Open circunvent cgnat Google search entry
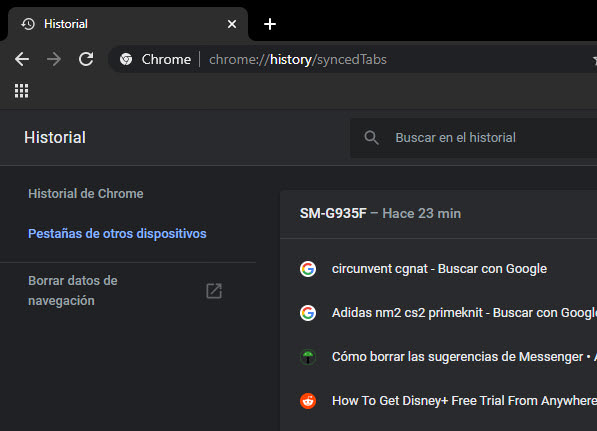 [x=439, y=268]
